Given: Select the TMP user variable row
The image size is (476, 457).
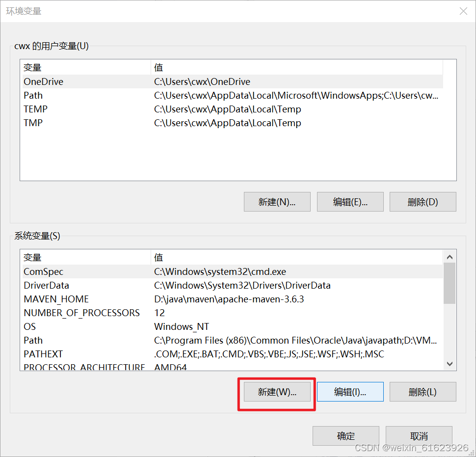Looking at the screenshot, I should tap(233, 123).
